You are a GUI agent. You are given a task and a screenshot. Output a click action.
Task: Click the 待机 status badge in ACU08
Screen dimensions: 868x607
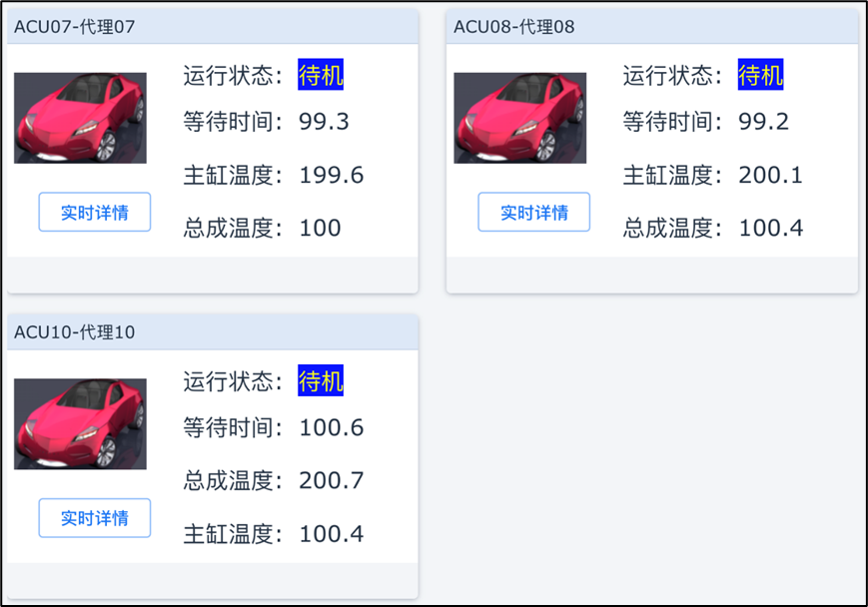760,75
